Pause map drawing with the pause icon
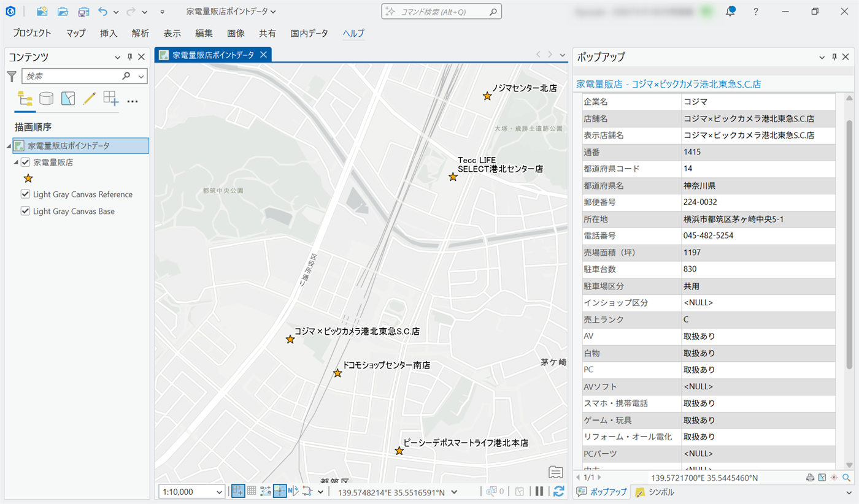Viewport: 859px width, 504px height. click(539, 491)
